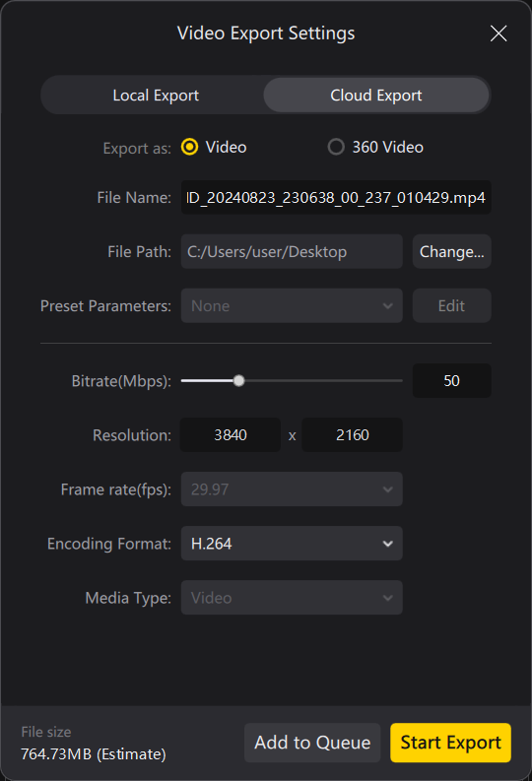
Task: Switch to the Local Export tab
Action: pos(156,96)
